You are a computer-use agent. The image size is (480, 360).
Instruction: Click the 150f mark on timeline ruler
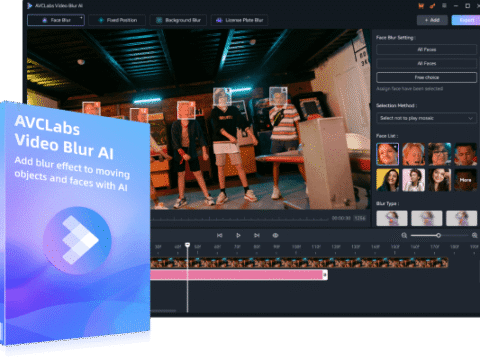395,247
